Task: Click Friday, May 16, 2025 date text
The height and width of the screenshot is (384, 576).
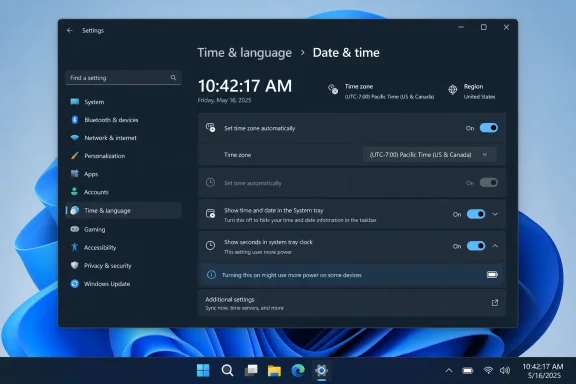Action: [x=224, y=100]
